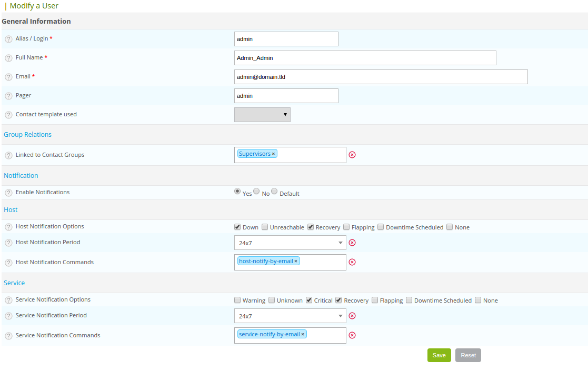The image size is (588, 371).
Task: Click help icon next to Alias / Login
Action: [8, 39]
